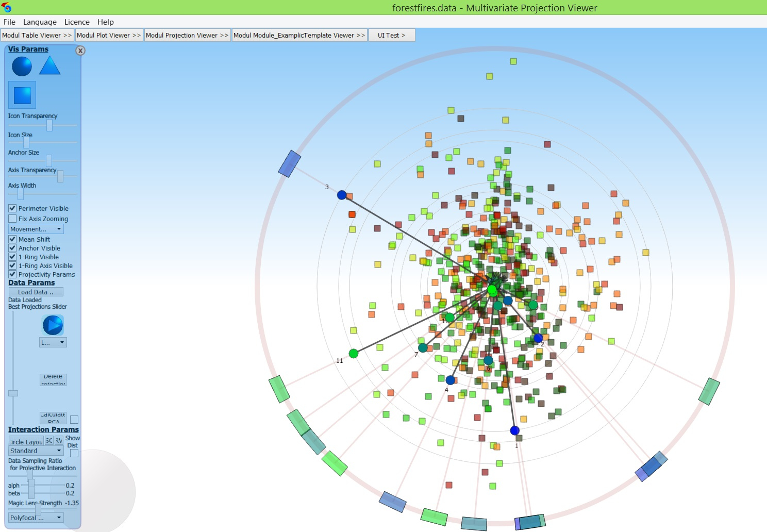Open the Language menu

point(40,22)
